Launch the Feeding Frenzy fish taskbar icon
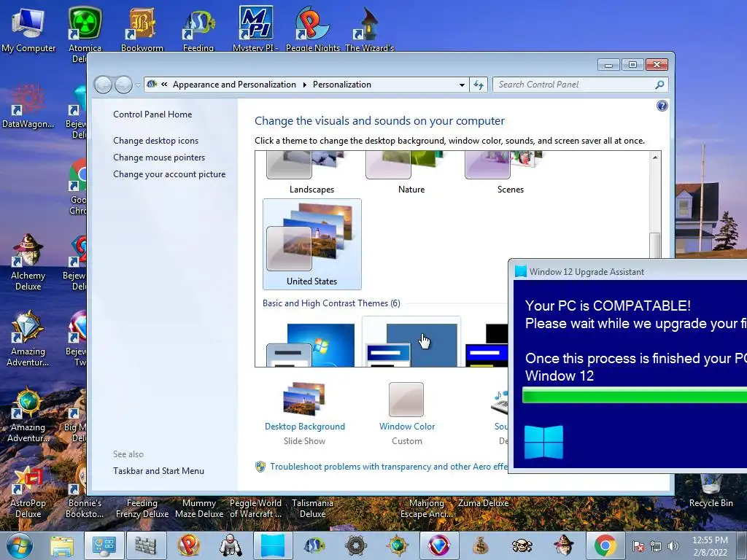 tap(314, 545)
